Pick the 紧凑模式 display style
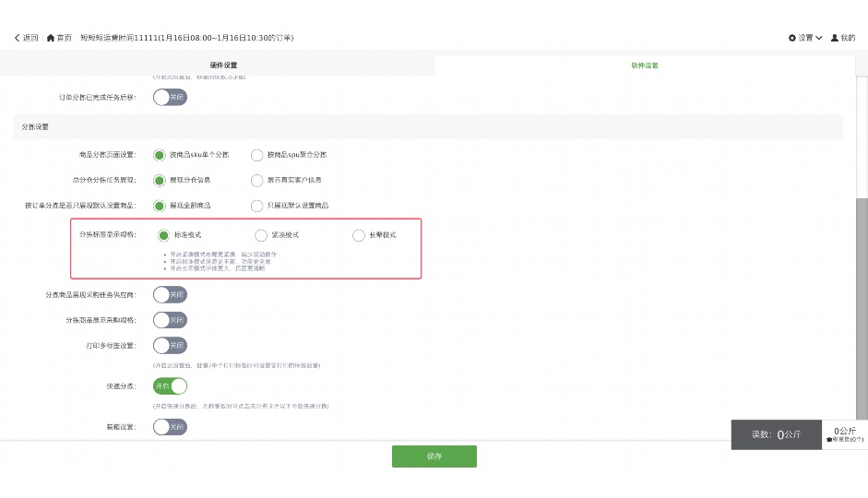 click(x=261, y=235)
